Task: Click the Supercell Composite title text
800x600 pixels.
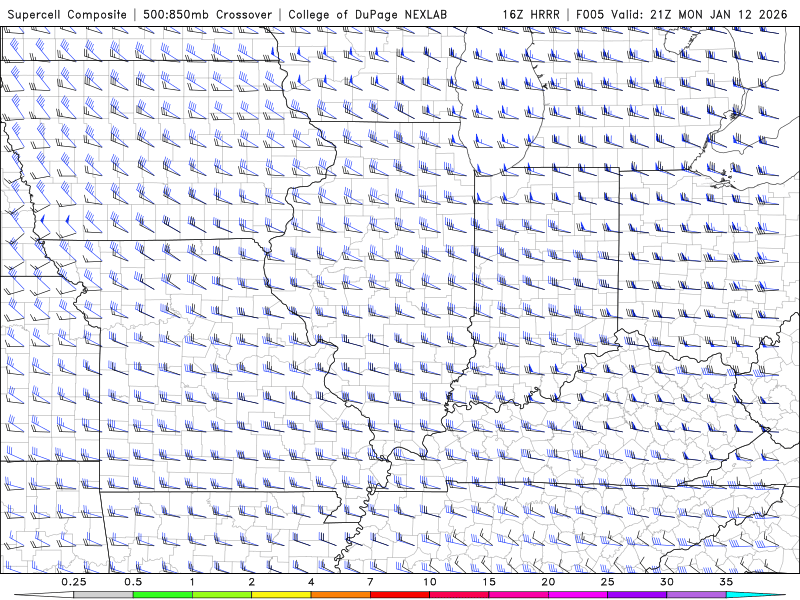Action: pyautogui.click(x=67, y=14)
